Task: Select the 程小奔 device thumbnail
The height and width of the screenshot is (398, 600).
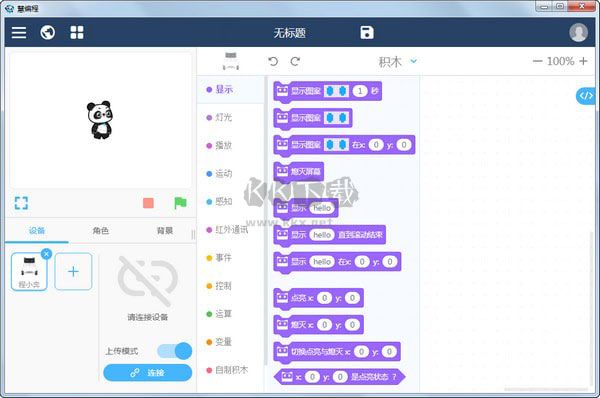Action: click(29, 272)
